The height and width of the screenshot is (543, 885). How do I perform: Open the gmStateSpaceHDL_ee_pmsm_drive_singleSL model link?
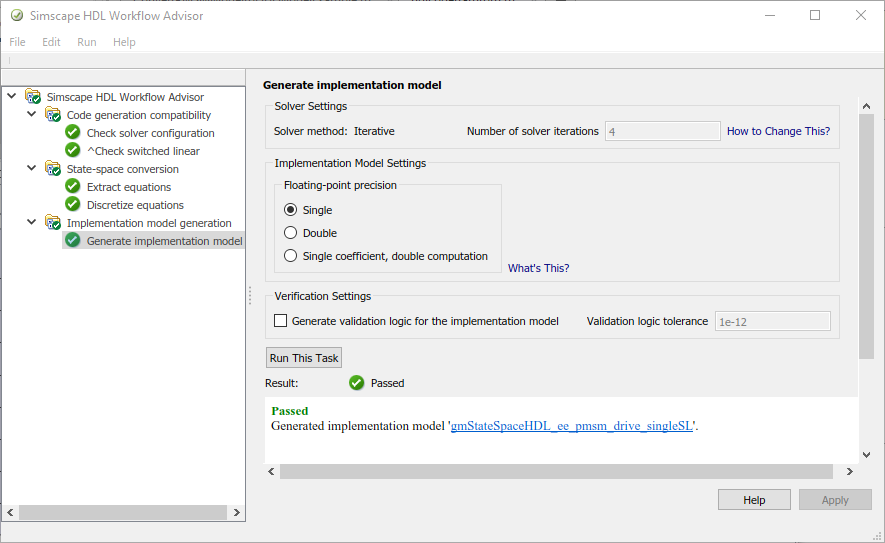[572, 426]
